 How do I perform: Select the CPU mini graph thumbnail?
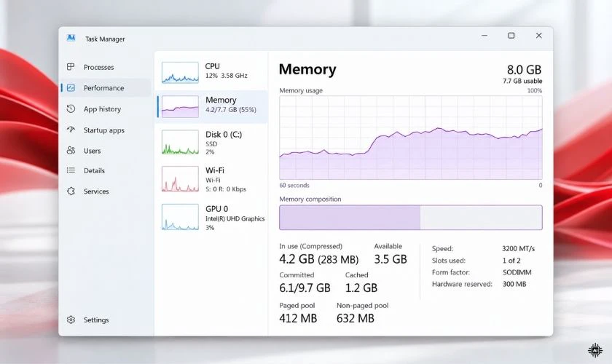click(180, 72)
